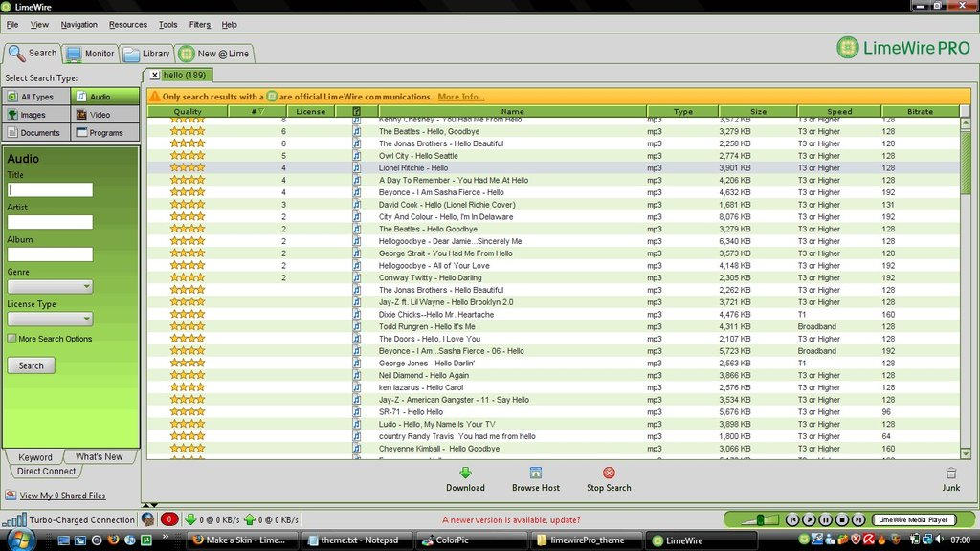Click the Search button
Screen dimensions: 980x551
[30, 364]
